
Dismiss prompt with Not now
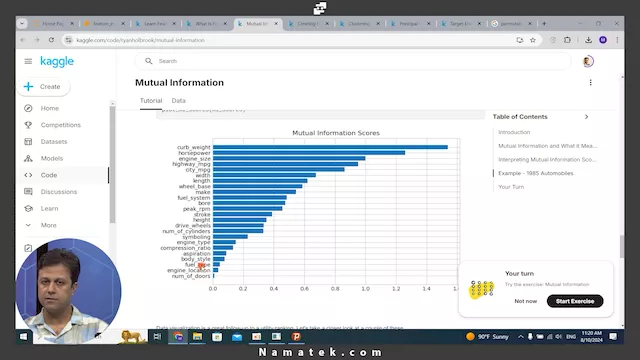[x=526, y=301]
